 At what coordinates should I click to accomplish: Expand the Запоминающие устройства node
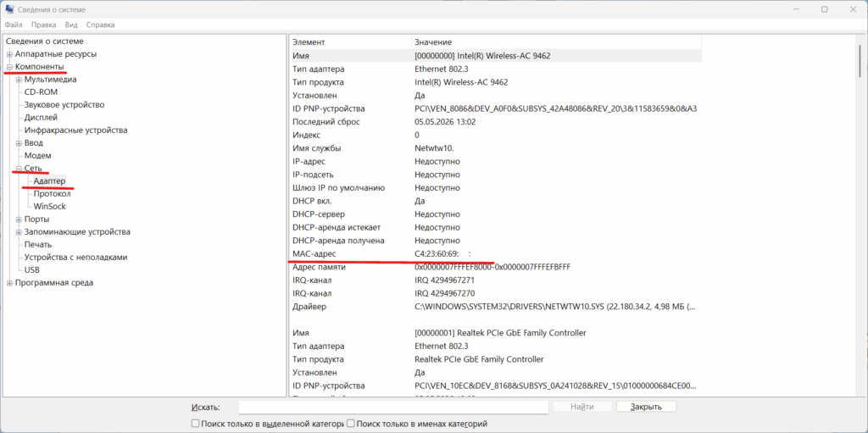point(19,232)
